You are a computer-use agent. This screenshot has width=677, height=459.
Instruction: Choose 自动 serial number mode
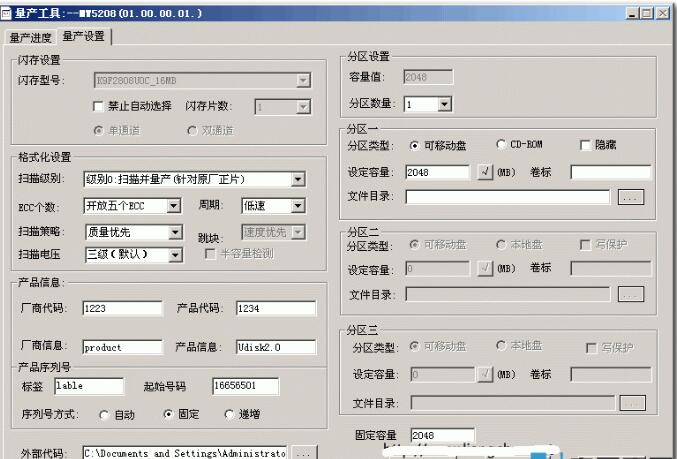(x=105, y=414)
